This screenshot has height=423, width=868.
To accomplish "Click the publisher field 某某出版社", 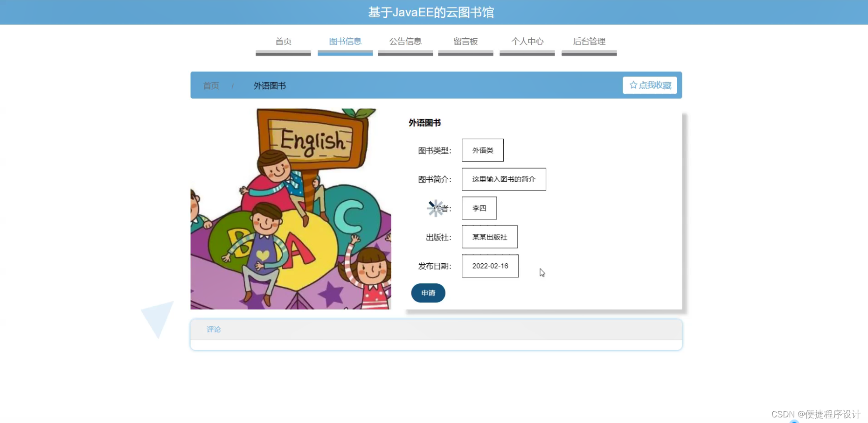I will [489, 237].
